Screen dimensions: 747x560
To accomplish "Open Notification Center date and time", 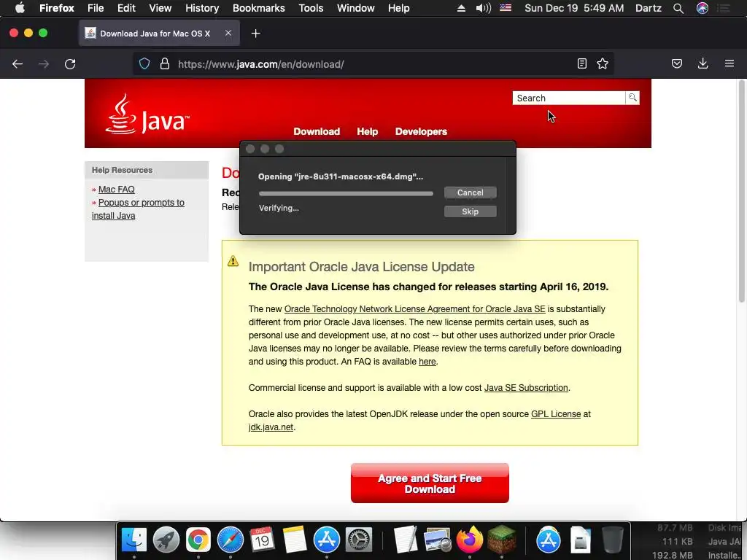I will coord(574,8).
